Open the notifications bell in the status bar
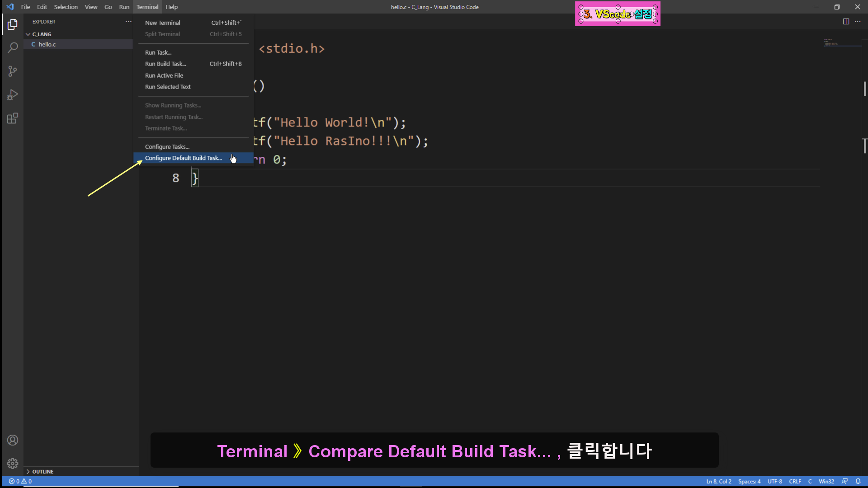Viewport: 868px width, 488px height. [858, 481]
